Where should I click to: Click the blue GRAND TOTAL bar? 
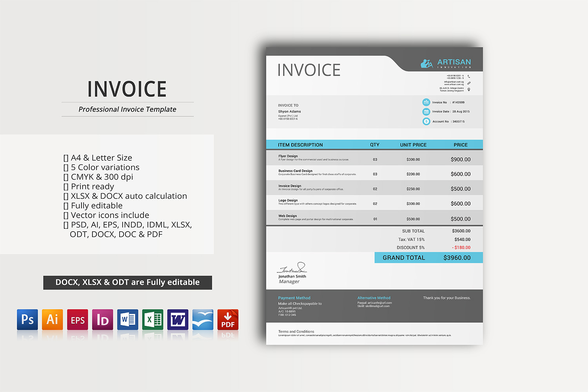point(428,258)
